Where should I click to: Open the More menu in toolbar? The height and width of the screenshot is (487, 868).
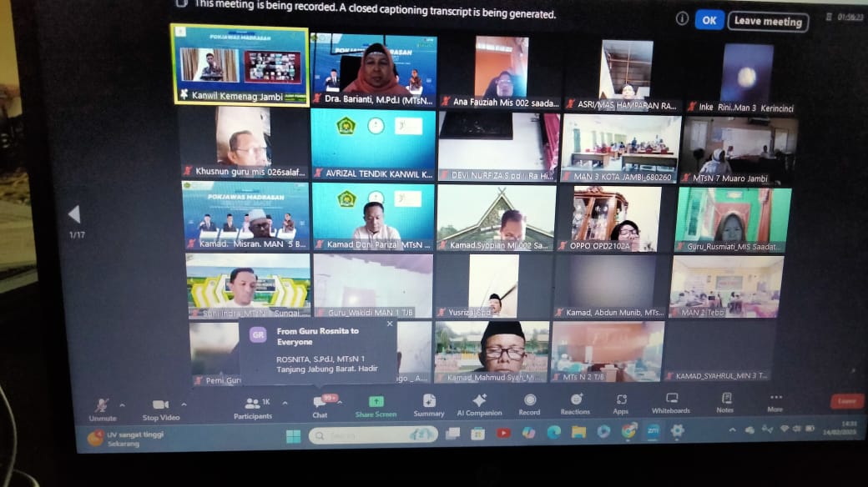point(775,399)
